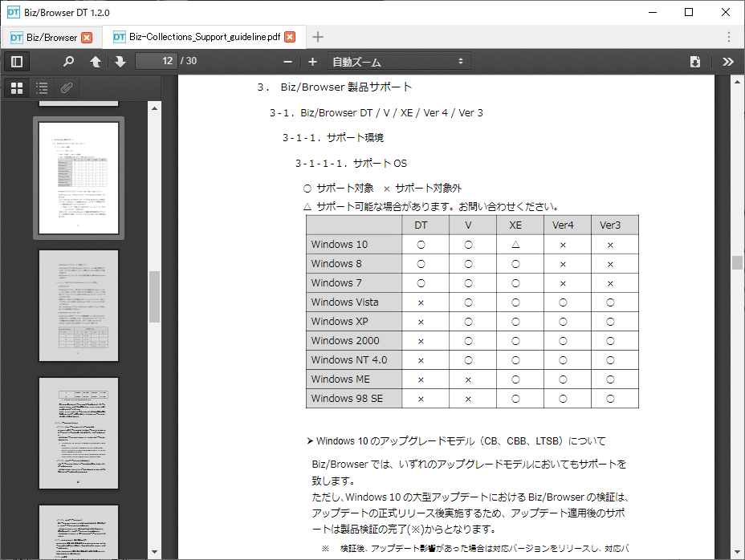
Task: Go to next page arrow
Action: point(120,61)
